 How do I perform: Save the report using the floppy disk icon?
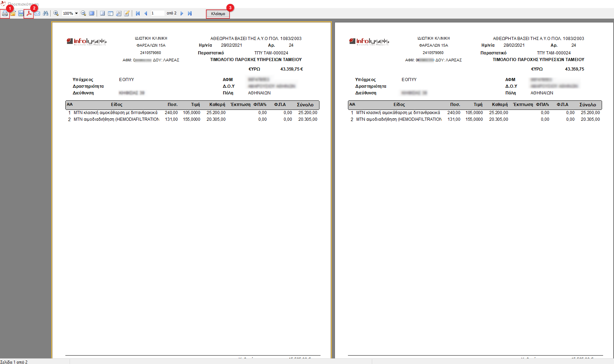[x=21, y=14]
